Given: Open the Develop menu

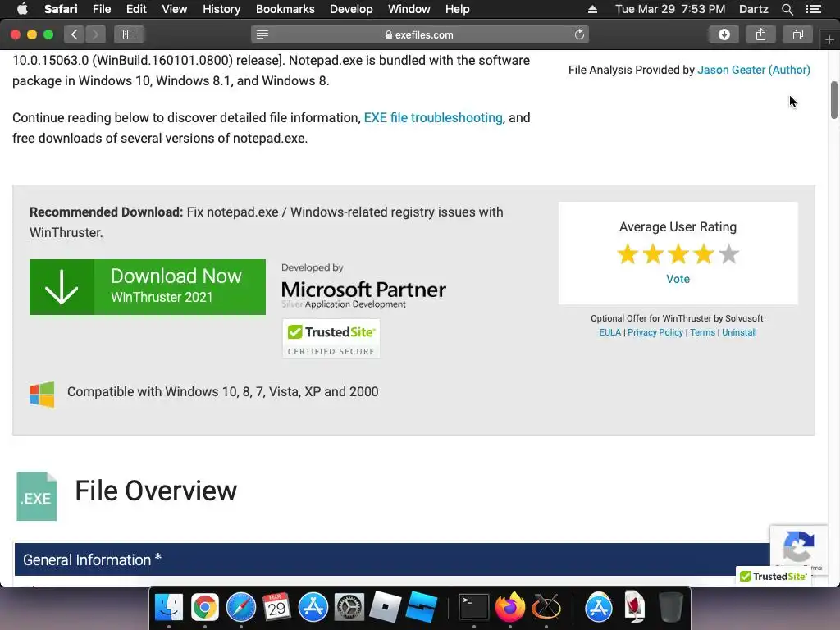Looking at the screenshot, I should pyautogui.click(x=351, y=9).
